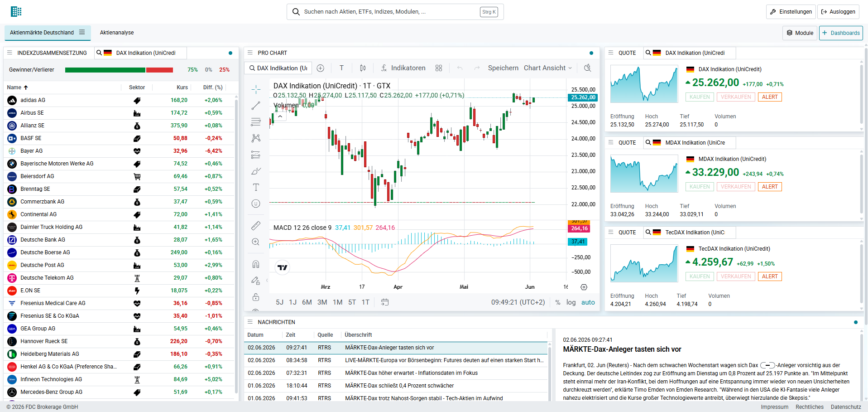The image size is (868, 412).
Task: Open the emoji icons tool
Action: coord(256,204)
